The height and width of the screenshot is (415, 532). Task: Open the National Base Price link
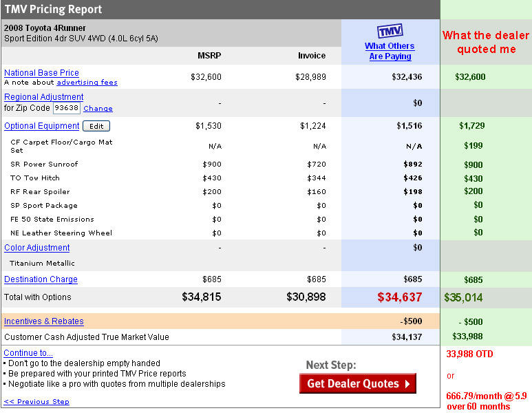[41, 73]
